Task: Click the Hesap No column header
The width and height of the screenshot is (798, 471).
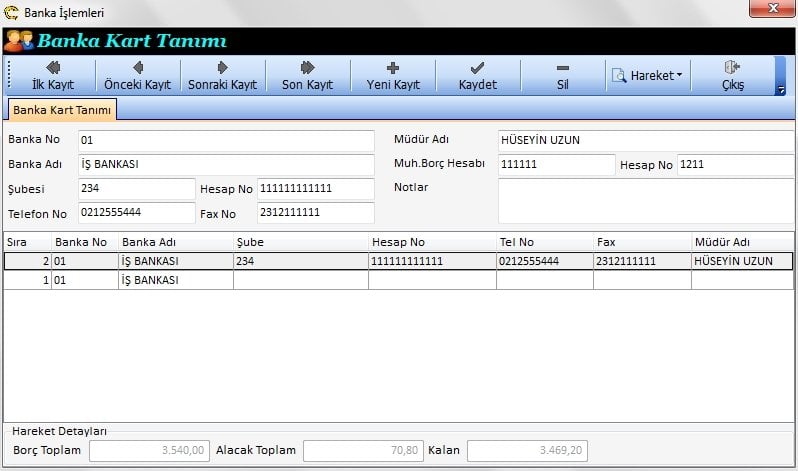Action: click(431, 242)
